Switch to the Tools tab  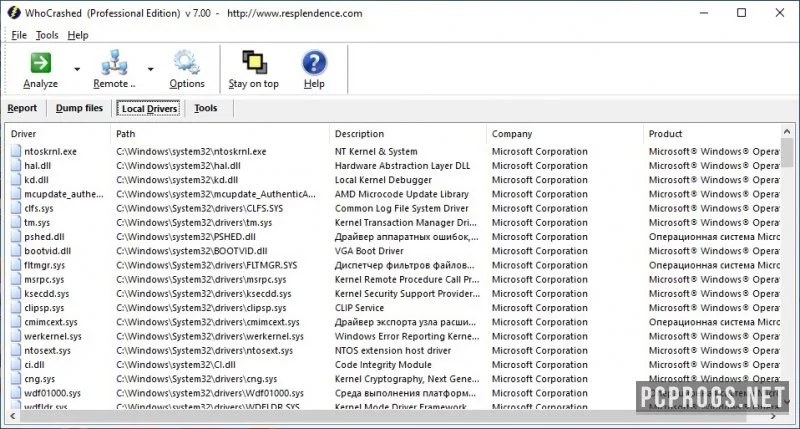(206, 108)
